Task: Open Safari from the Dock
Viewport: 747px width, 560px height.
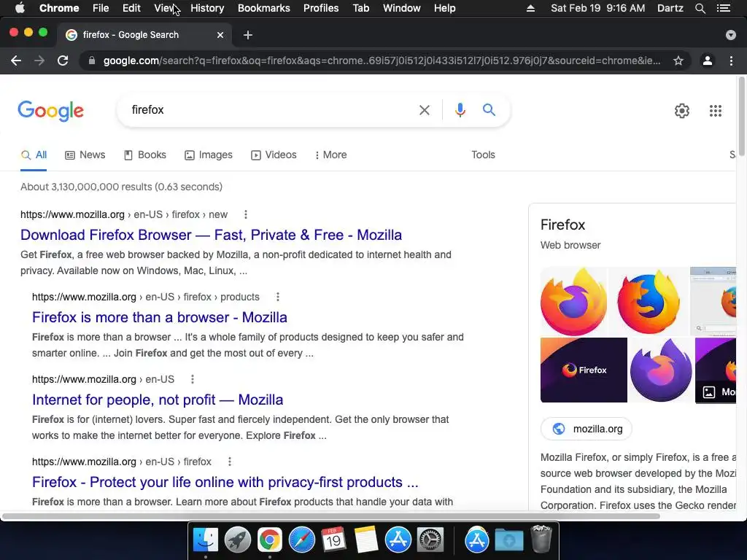Action: tap(301, 540)
